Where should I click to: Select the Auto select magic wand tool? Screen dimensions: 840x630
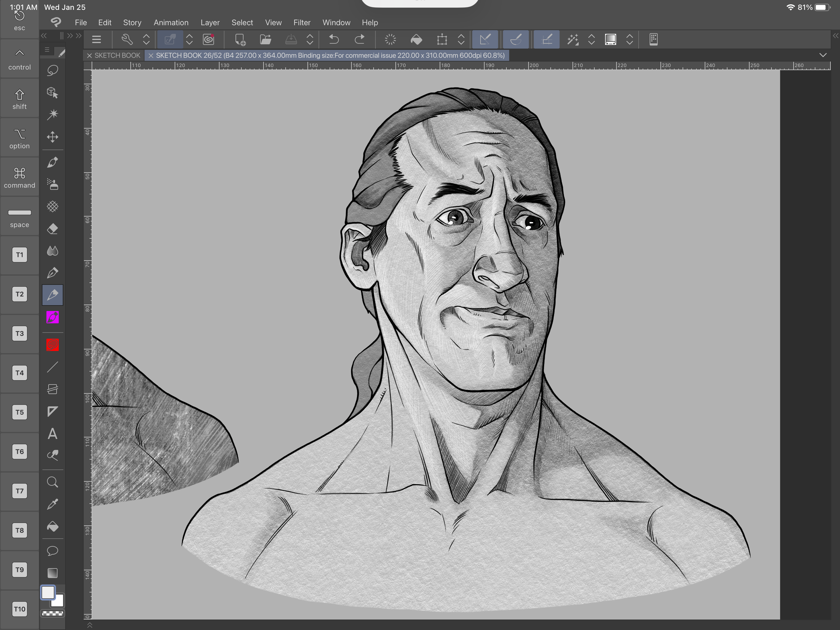click(x=52, y=114)
